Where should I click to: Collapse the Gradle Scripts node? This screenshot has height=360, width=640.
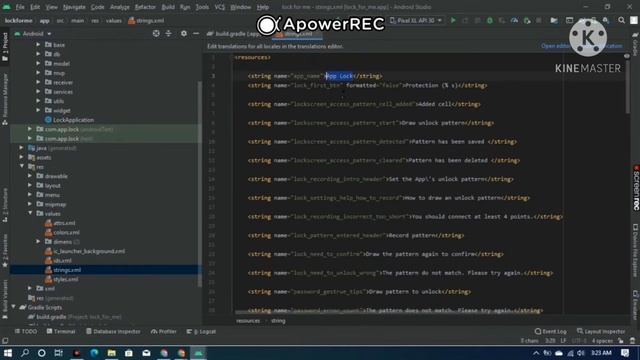click(x=14, y=307)
